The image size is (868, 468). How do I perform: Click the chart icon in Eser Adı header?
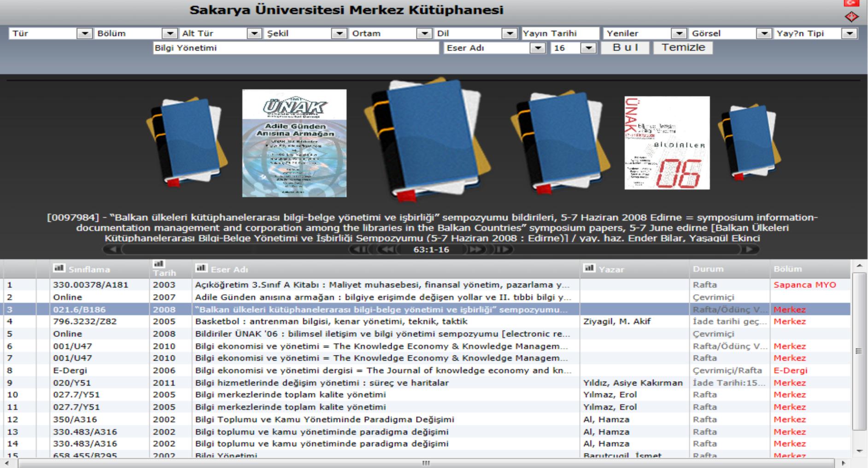(x=201, y=268)
